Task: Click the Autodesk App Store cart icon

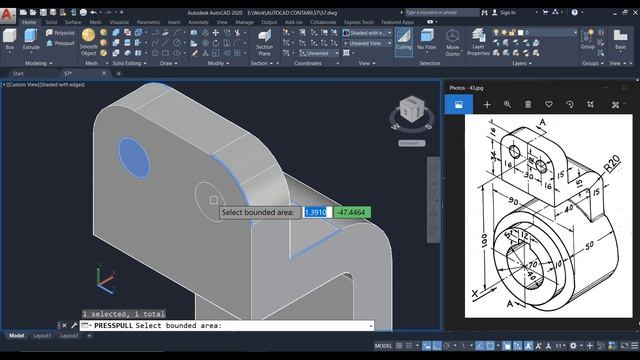Action: coord(545,13)
